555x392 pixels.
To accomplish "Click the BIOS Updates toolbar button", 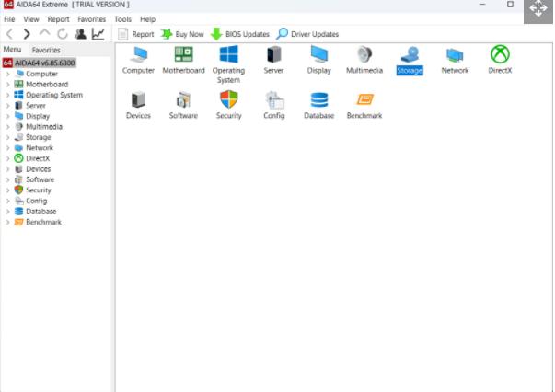I will pyautogui.click(x=240, y=34).
